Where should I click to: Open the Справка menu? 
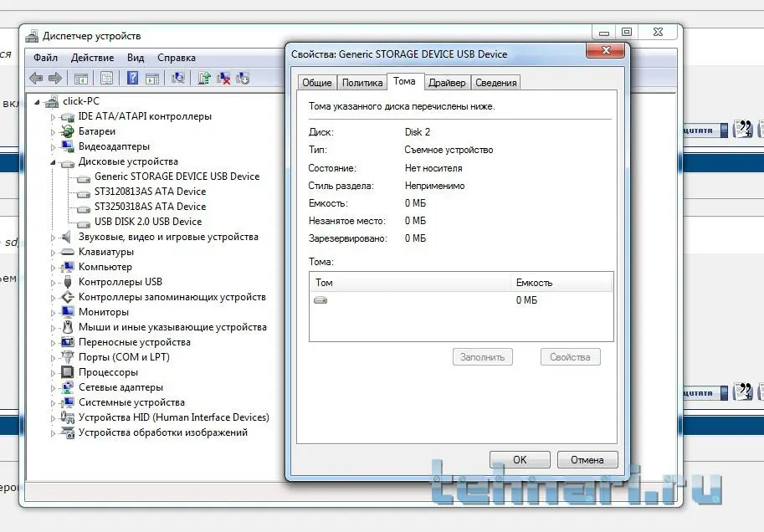pos(177,58)
